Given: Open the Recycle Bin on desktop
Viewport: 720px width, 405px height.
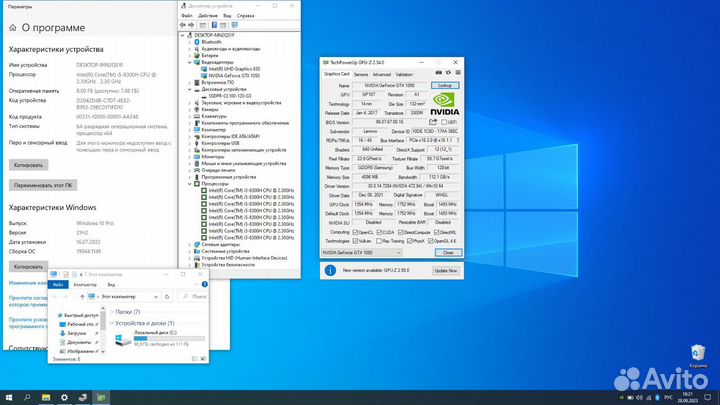Looking at the screenshot, I should pyautogui.click(x=698, y=355).
